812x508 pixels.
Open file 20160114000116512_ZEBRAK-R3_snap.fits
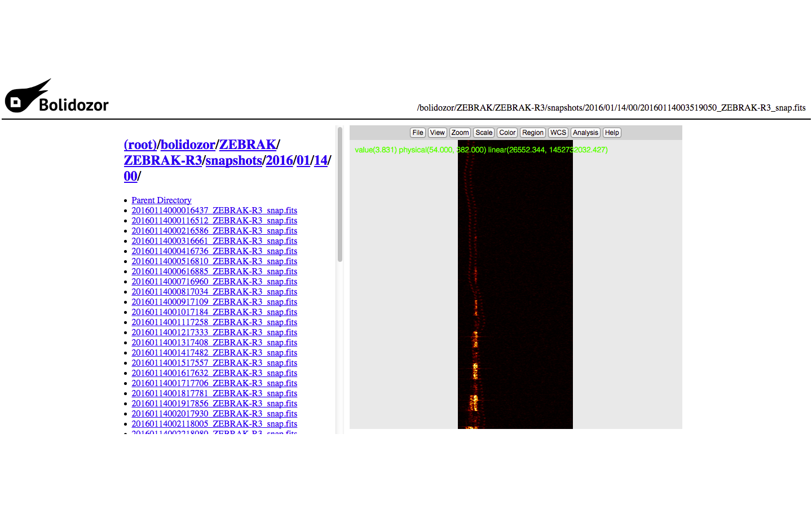214,221
